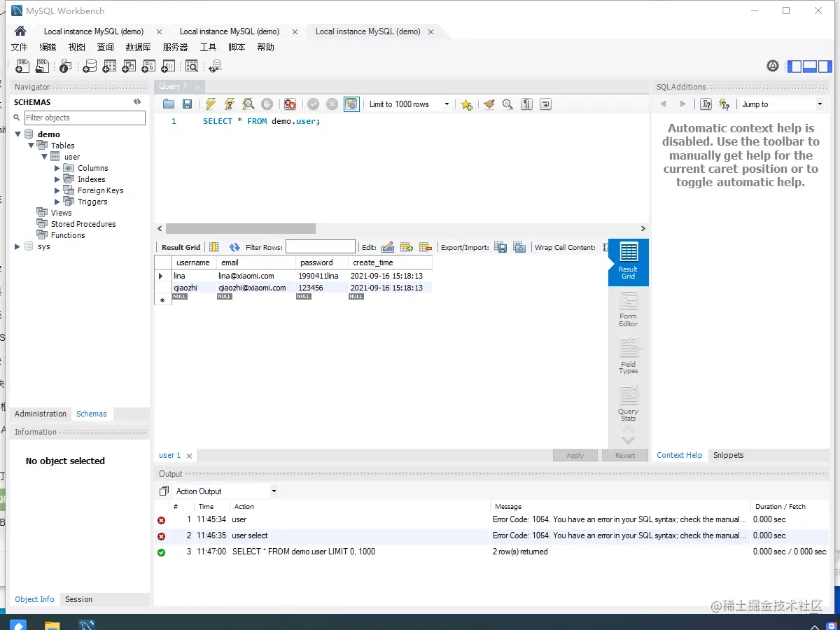Expand the Columns node
This screenshot has height=630, width=840.
coord(57,168)
